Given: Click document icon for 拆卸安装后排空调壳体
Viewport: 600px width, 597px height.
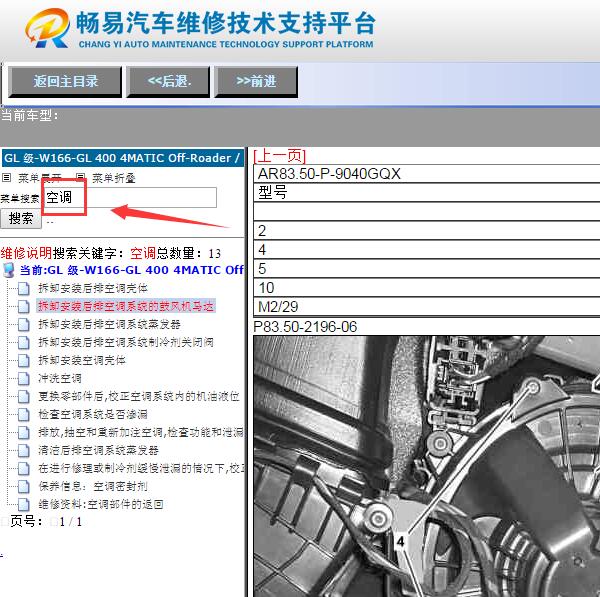Looking at the screenshot, I should pos(24,289).
